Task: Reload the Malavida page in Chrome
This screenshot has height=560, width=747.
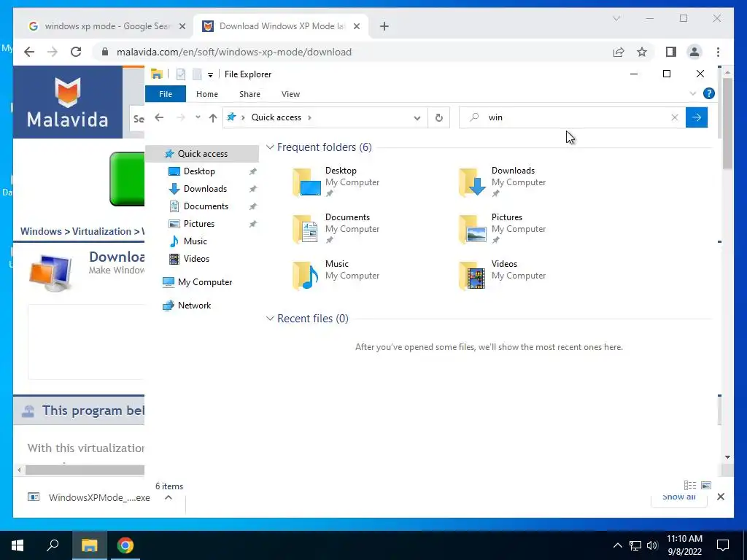Action: 76,52
